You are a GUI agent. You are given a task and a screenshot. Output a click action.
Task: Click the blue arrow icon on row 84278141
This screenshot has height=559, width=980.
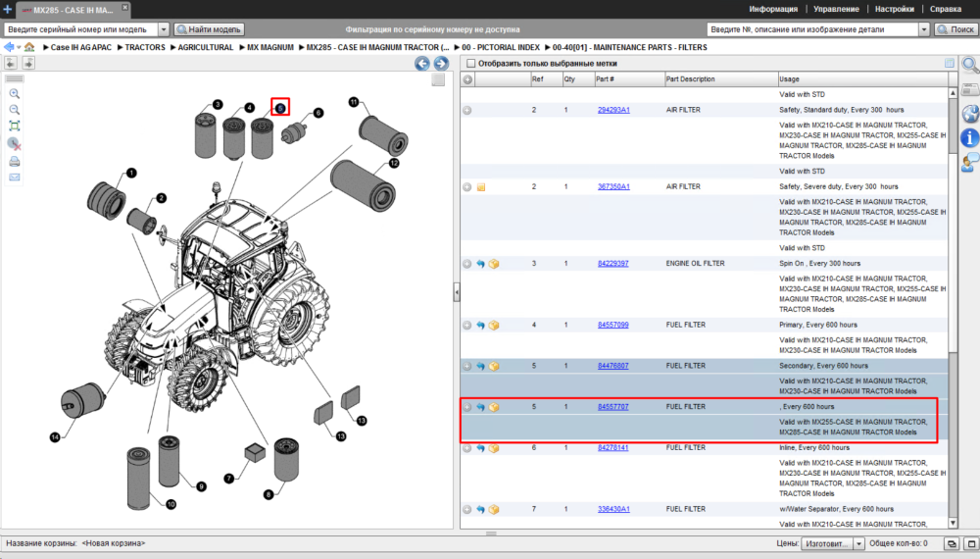coord(480,448)
